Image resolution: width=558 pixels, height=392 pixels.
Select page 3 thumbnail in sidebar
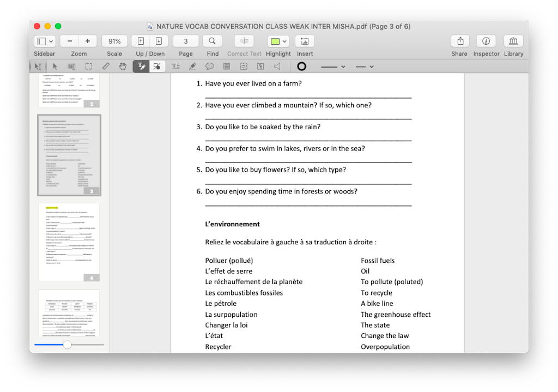(69, 154)
